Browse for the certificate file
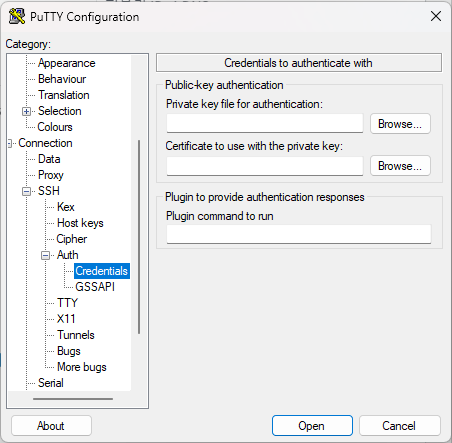 point(400,166)
